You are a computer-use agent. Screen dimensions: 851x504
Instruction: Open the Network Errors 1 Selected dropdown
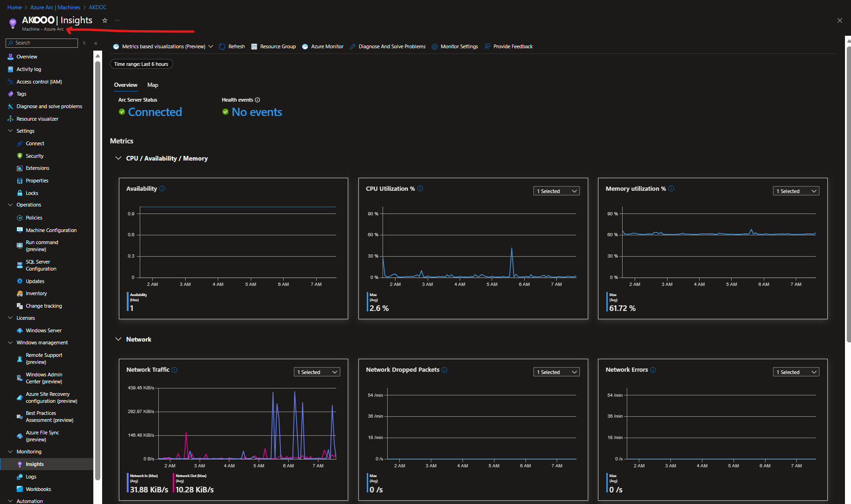click(796, 372)
